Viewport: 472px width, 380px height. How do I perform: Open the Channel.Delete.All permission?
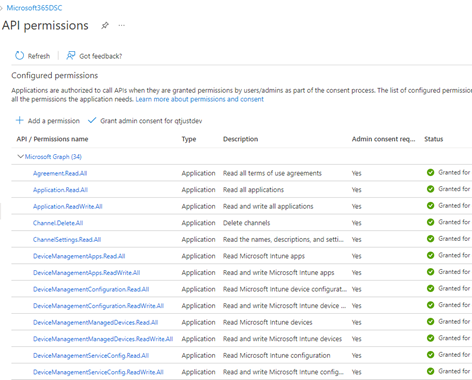58,223
